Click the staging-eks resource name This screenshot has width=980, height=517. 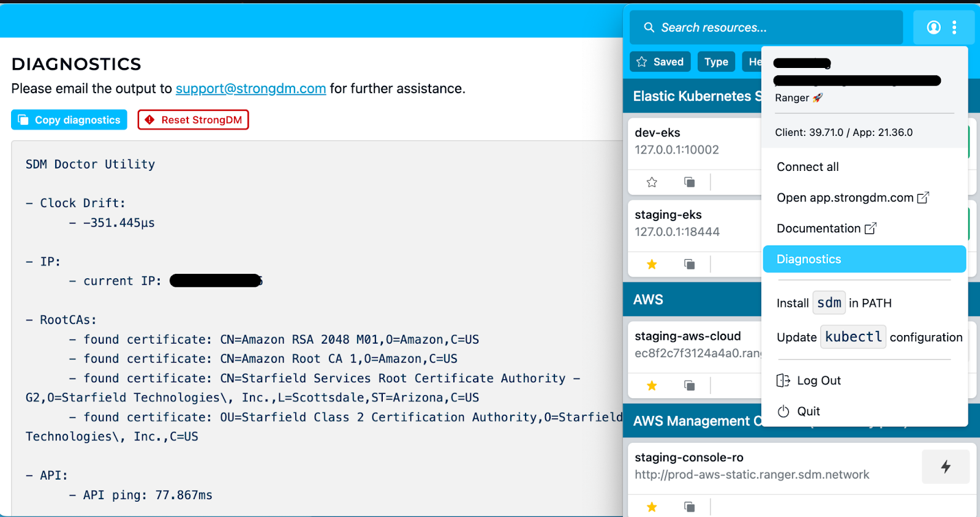tap(668, 214)
